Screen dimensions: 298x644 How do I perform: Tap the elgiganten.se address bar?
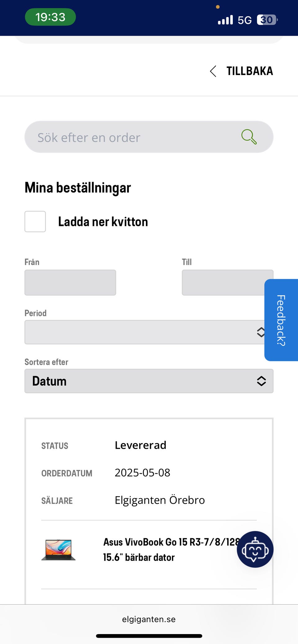(x=149, y=619)
